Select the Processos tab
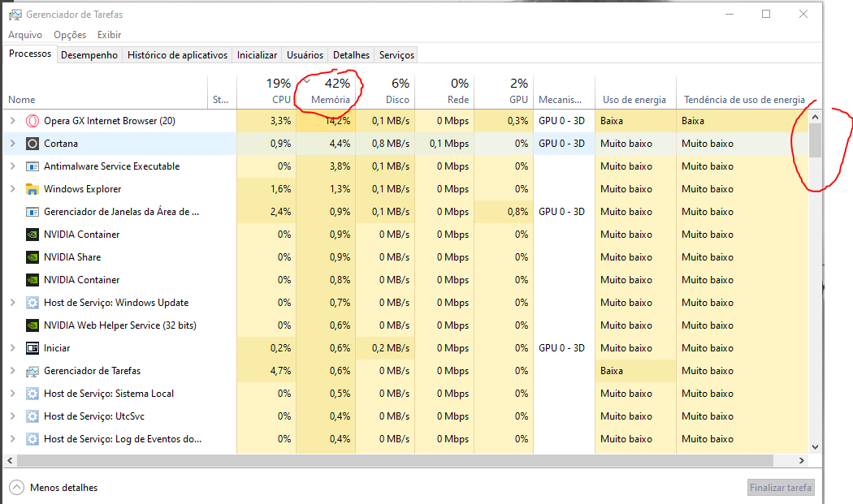 30,54
